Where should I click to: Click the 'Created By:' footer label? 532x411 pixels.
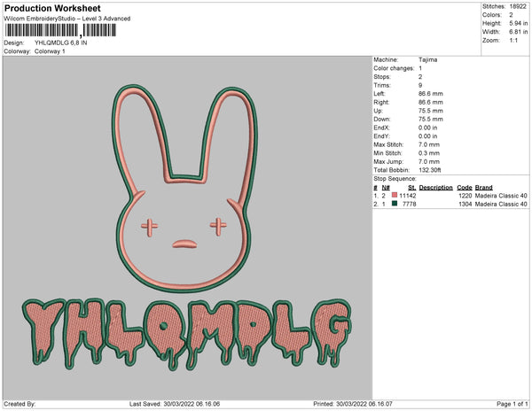20,404
